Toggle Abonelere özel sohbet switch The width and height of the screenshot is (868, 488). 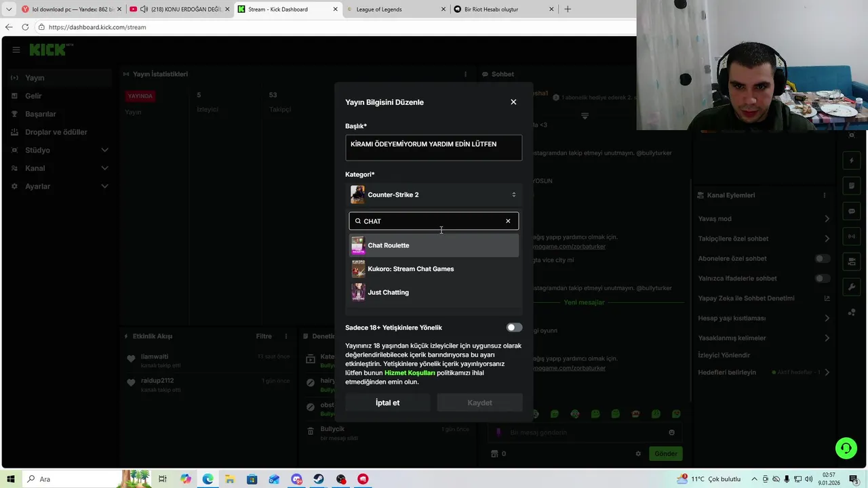point(822,258)
